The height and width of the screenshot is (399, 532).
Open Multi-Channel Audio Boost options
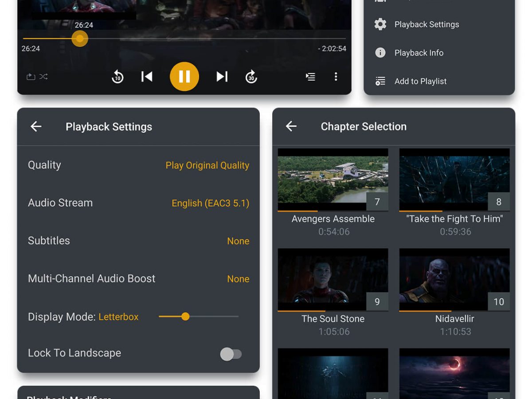tap(238, 279)
